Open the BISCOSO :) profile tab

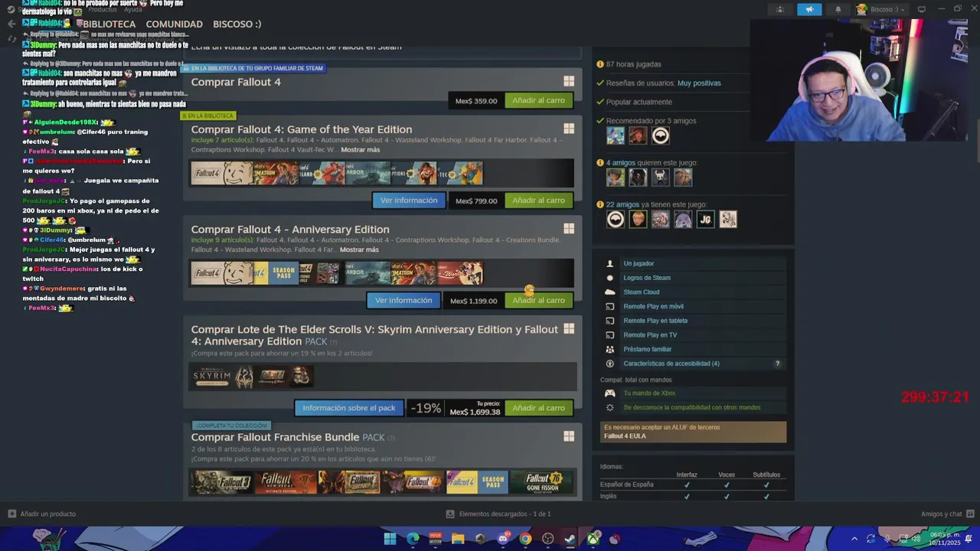237,24
